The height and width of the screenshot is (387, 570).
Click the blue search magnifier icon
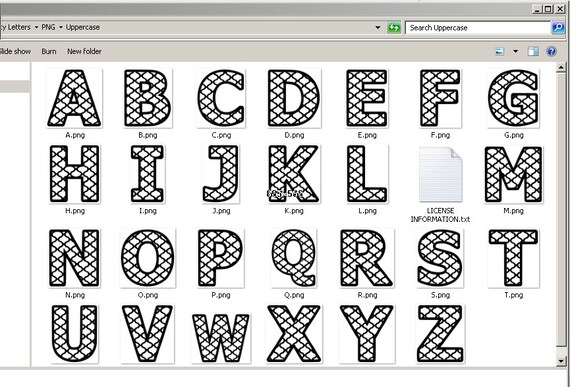(558, 28)
